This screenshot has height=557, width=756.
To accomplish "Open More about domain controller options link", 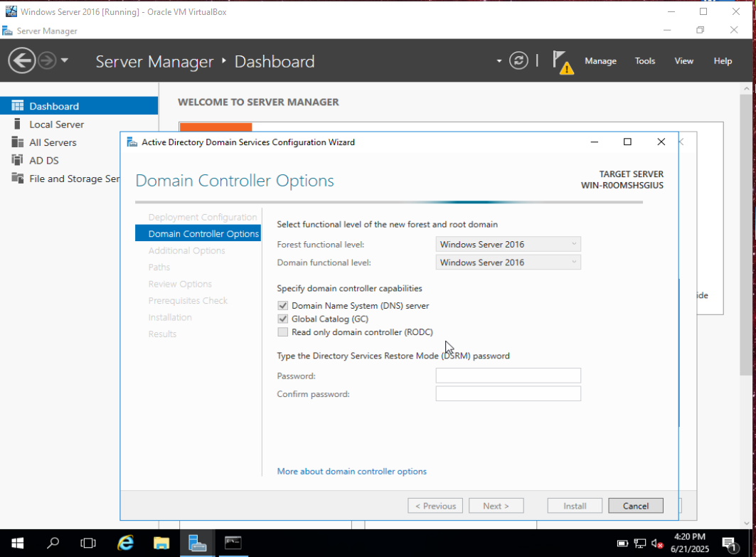I will pyautogui.click(x=351, y=471).
